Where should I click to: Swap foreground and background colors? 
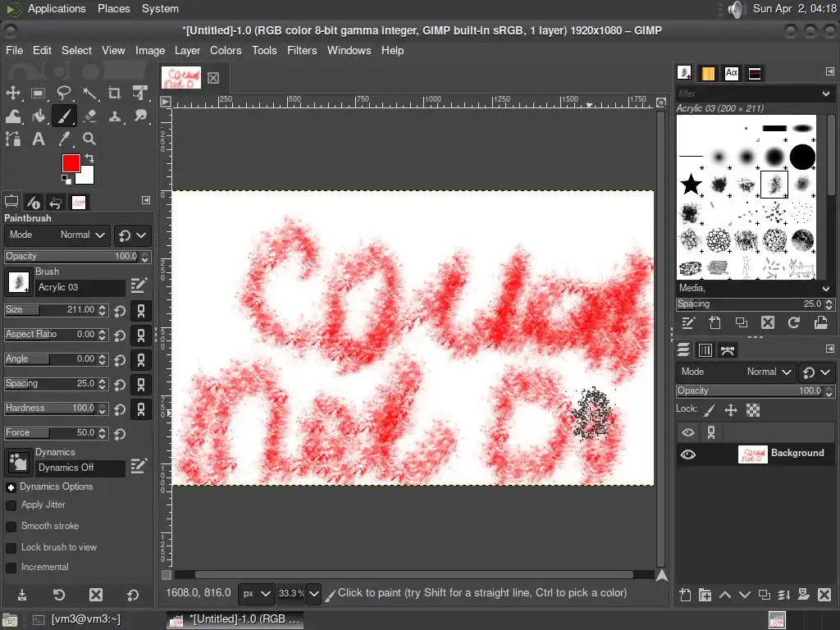pos(89,158)
